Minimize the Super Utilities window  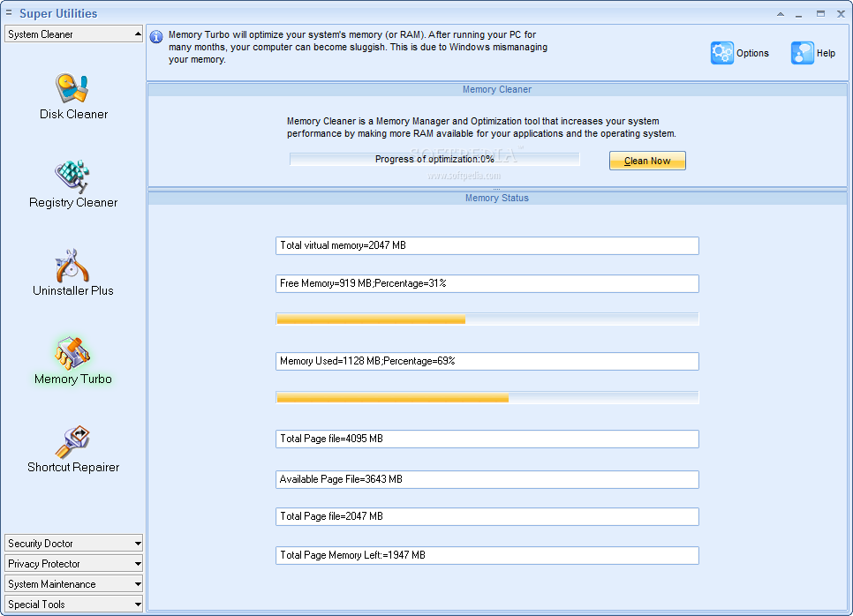798,14
